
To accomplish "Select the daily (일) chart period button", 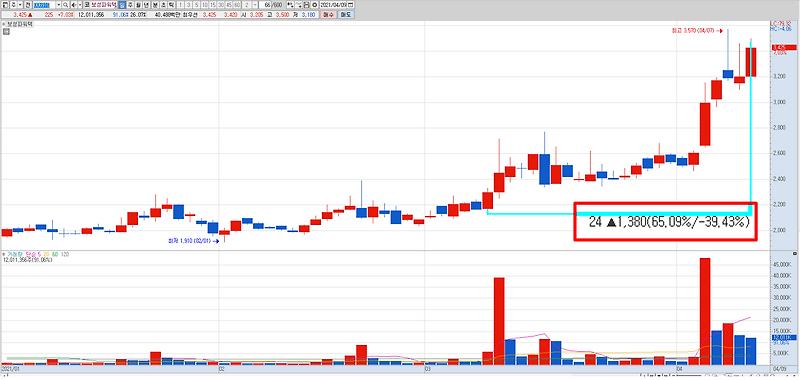I will pos(122,5).
